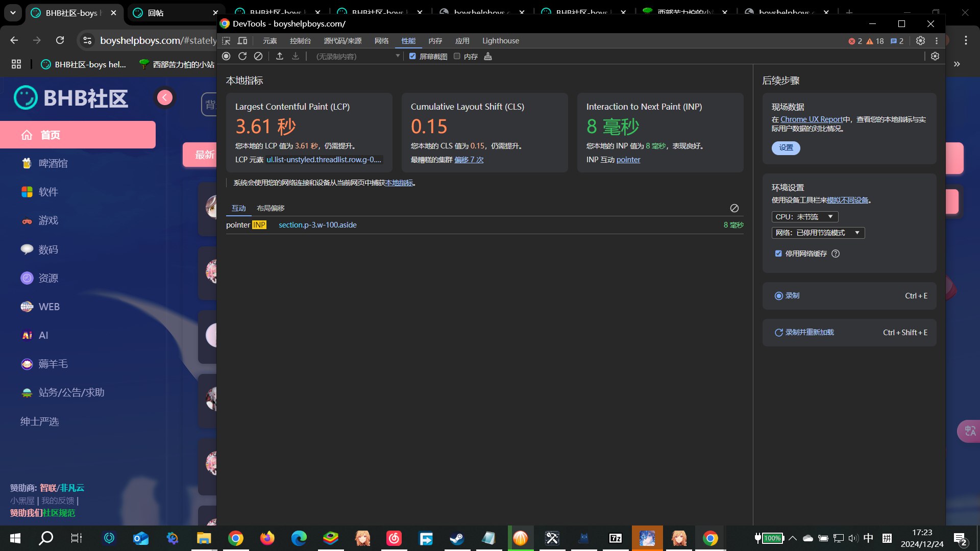Click the warnings count 18 indicator
The width and height of the screenshot is (980, 551).
tap(875, 41)
